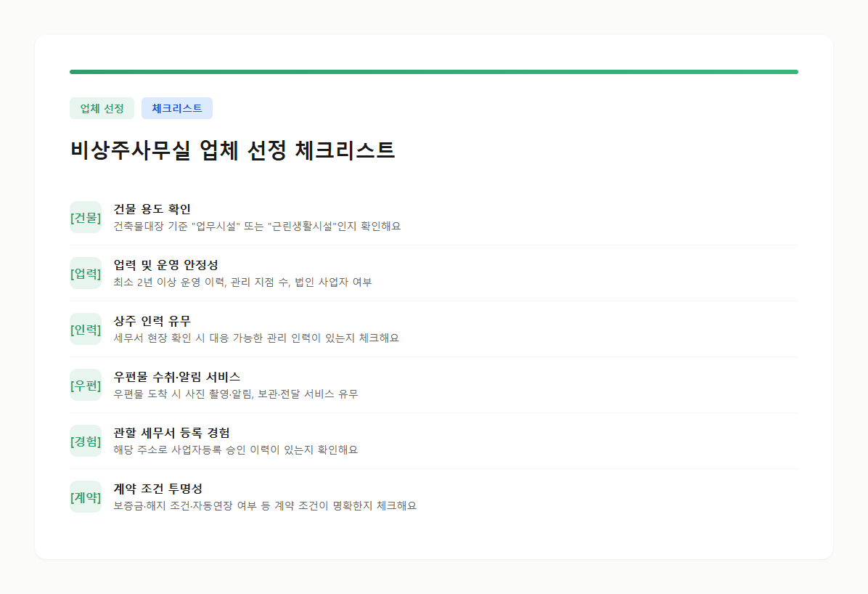
Task: Select the 체크리스트 tag
Action: (177, 107)
